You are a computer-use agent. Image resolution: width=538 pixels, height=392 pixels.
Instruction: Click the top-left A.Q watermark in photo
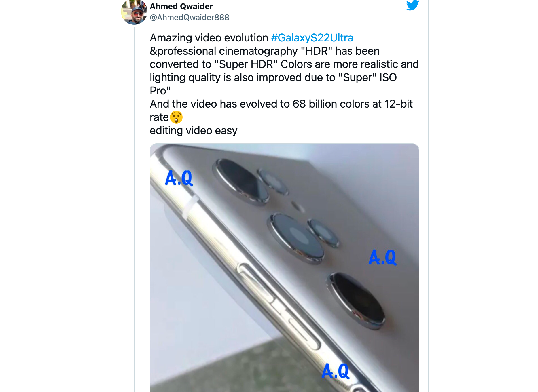179,178
